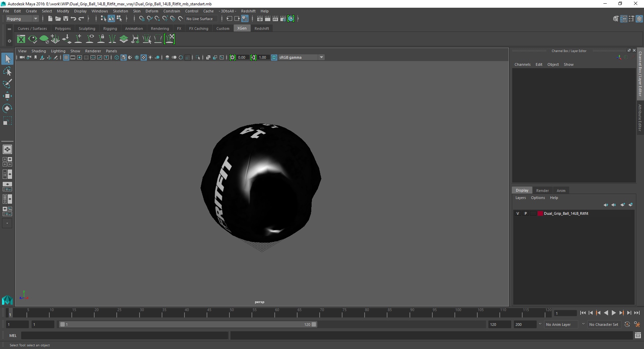Open viewport Shading menu
This screenshot has height=349, width=644.
coord(39,51)
